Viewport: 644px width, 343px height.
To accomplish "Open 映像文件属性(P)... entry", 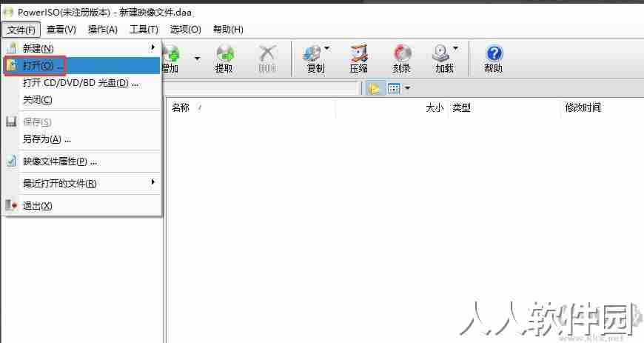I will click(82, 161).
